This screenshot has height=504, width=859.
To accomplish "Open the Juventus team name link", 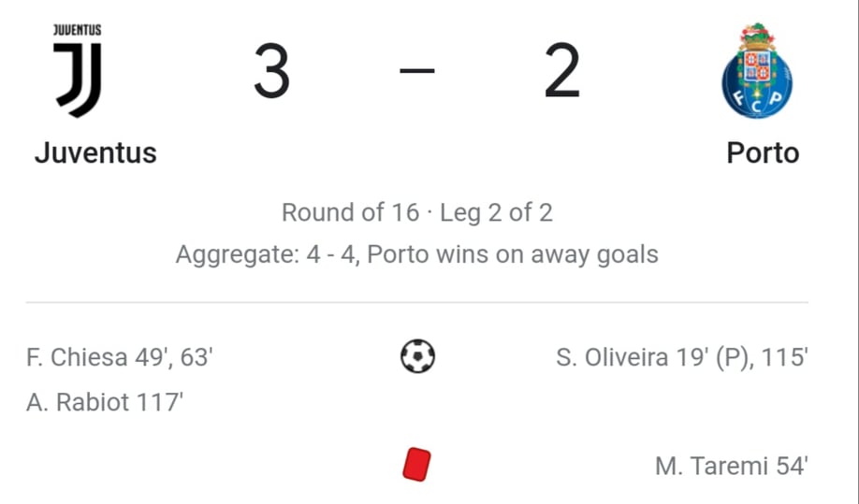I will 95,152.
